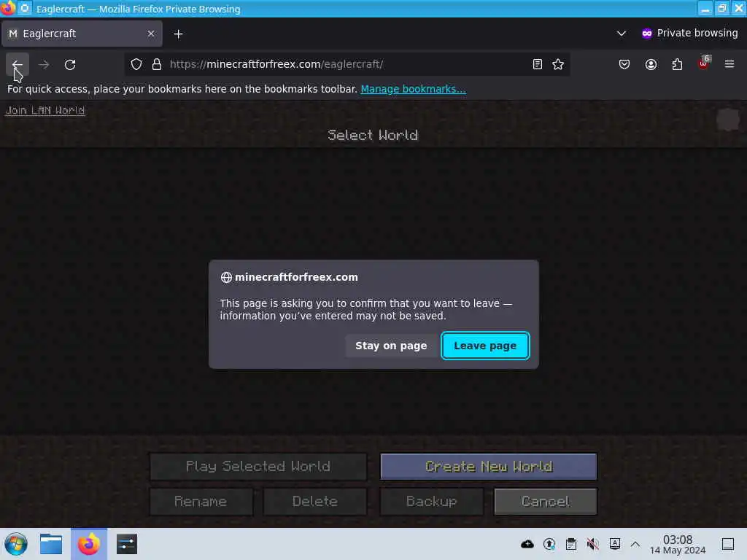Image resolution: width=747 pixels, height=560 pixels.
Task: View site security padlock info
Action: point(157,64)
